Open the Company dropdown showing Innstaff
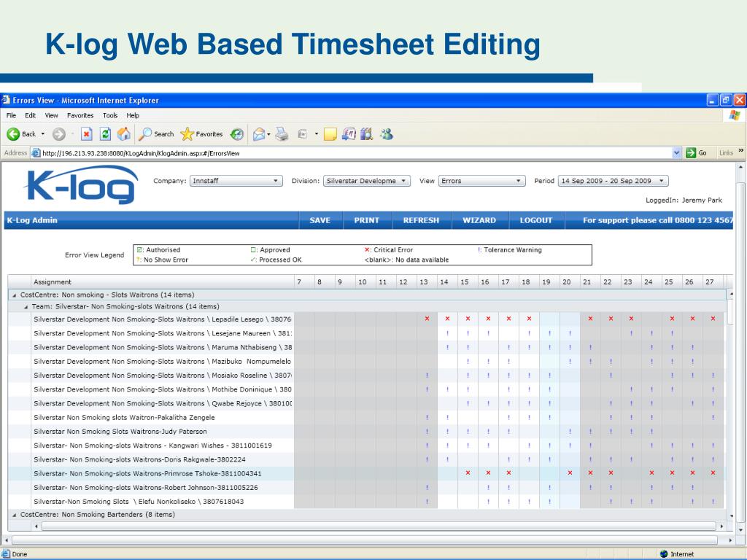This screenshot has height=560, width=747. 236,181
